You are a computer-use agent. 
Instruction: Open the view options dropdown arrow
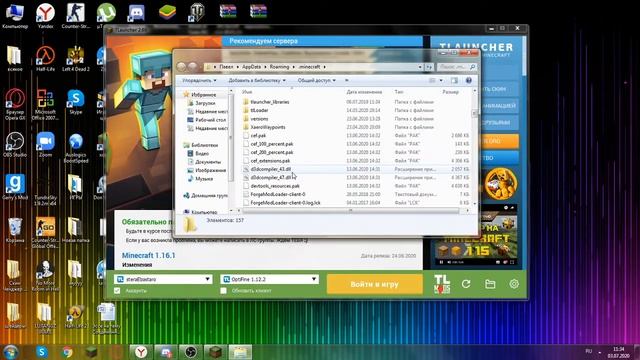(x=441, y=80)
